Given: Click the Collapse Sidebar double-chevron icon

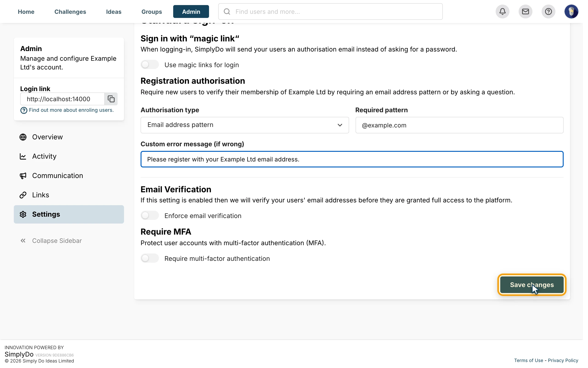Looking at the screenshot, I should click(x=23, y=241).
